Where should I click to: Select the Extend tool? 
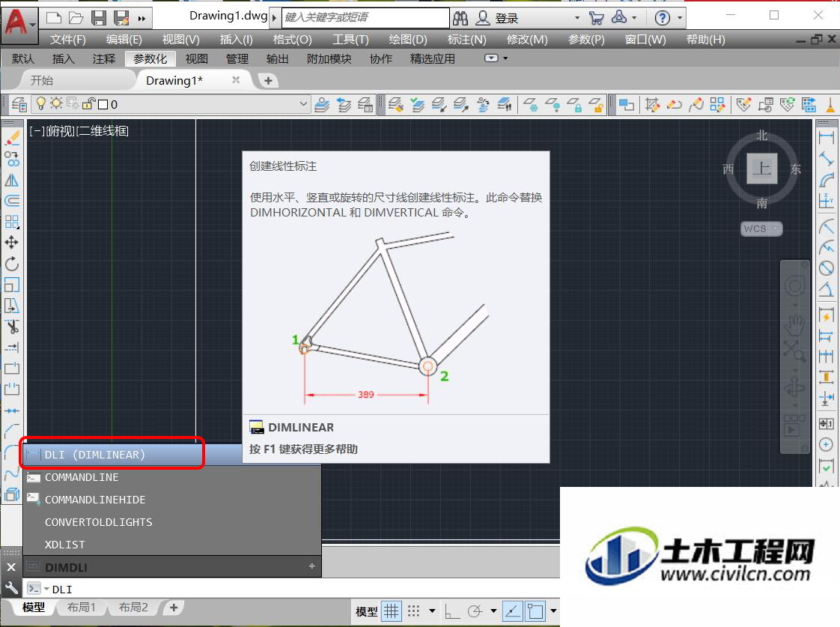12,348
